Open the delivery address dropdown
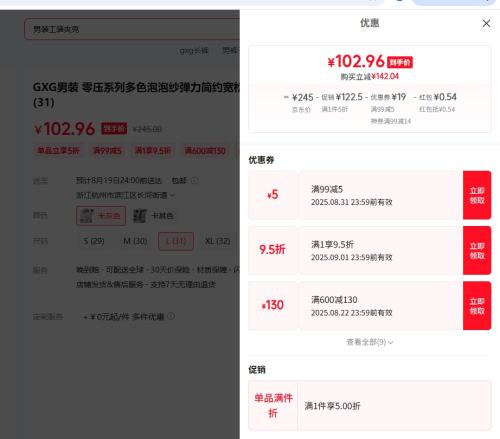The height and width of the screenshot is (439, 500). 125,195
